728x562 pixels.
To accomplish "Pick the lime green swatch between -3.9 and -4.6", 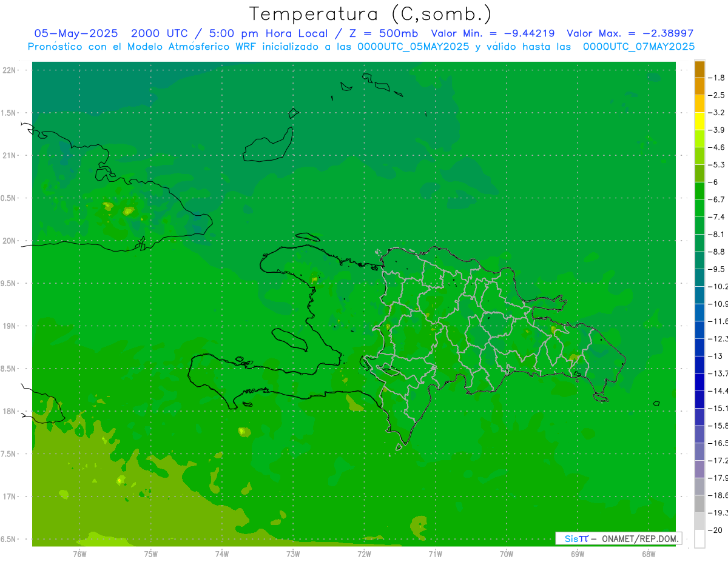I will 699,139.
